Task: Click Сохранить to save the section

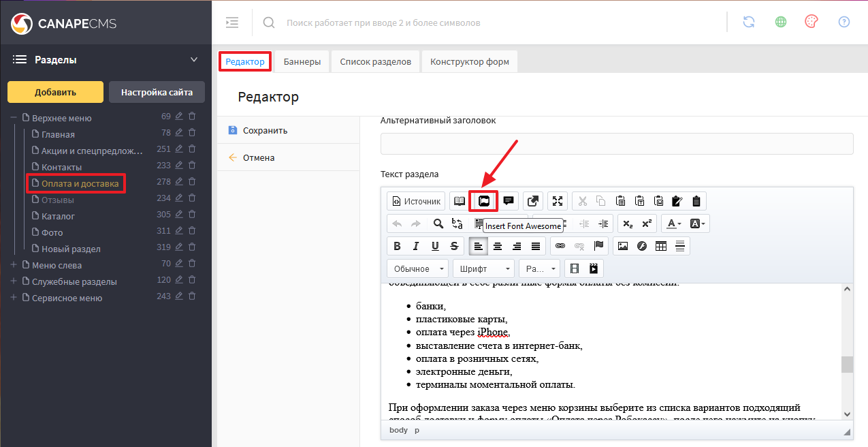Action: pyautogui.click(x=265, y=130)
